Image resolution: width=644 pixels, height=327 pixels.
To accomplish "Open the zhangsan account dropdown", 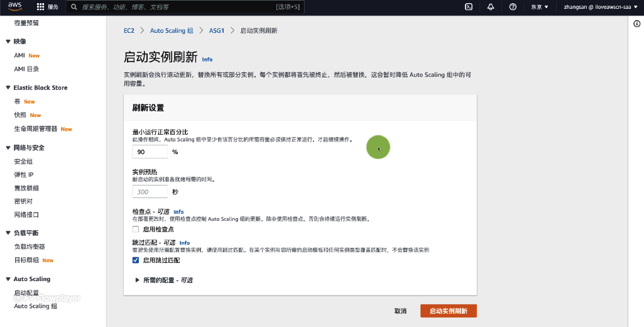I will [x=600, y=7].
